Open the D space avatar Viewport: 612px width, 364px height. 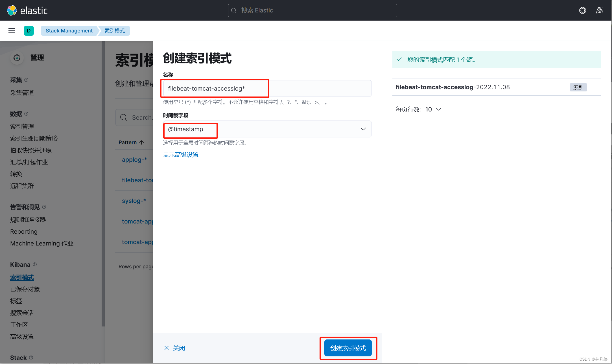pyautogui.click(x=29, y=31)
